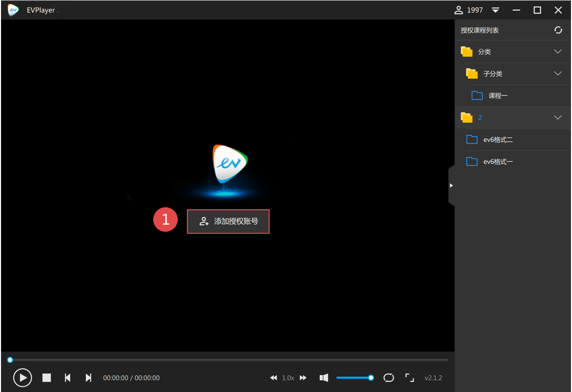Collapse the 子分类 folder
Image resolution: width=572 pixels, height=392 pixels.
[557, 73]
